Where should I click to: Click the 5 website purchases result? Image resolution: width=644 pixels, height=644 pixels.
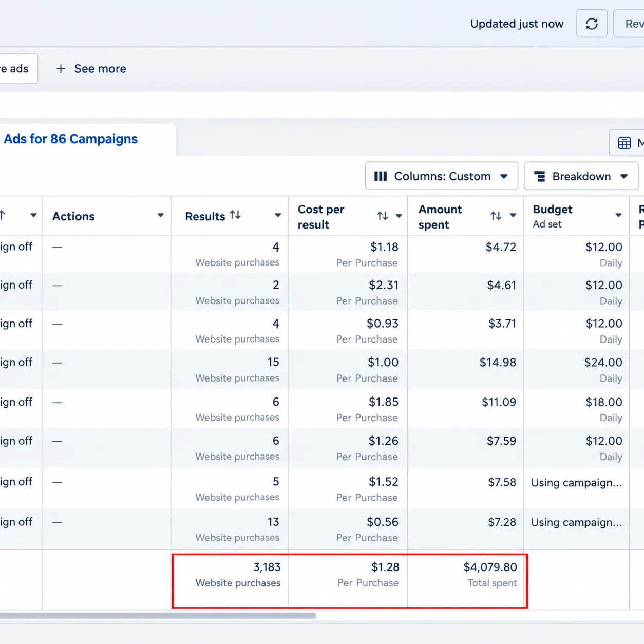[276, 482]
